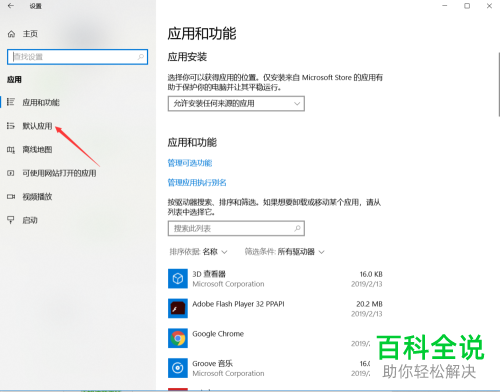The width and height of the screenshot is (500, 392).
Task: Open 启动 settings page
Action: [x=30, y=220]
